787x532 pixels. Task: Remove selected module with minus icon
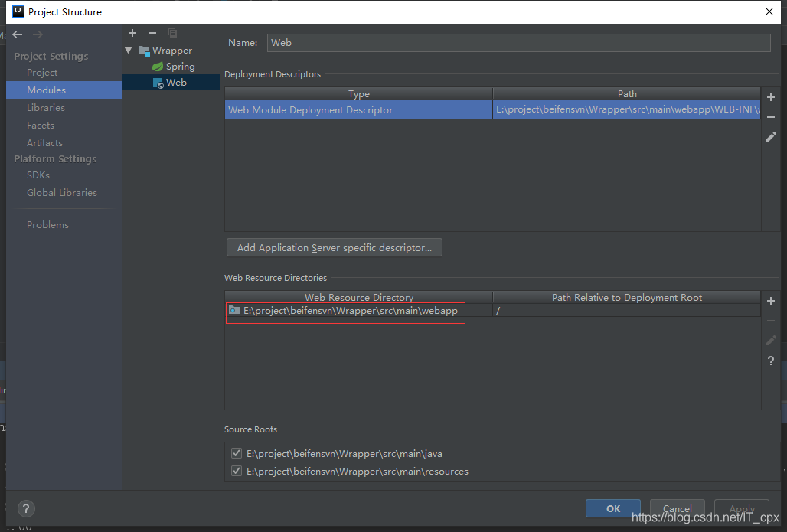tap(152, 33)
